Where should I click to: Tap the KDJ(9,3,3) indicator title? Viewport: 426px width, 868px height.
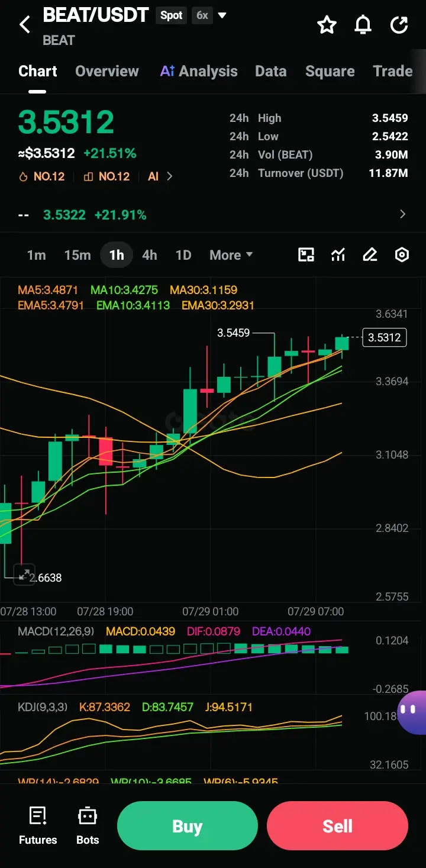(43, 707)
